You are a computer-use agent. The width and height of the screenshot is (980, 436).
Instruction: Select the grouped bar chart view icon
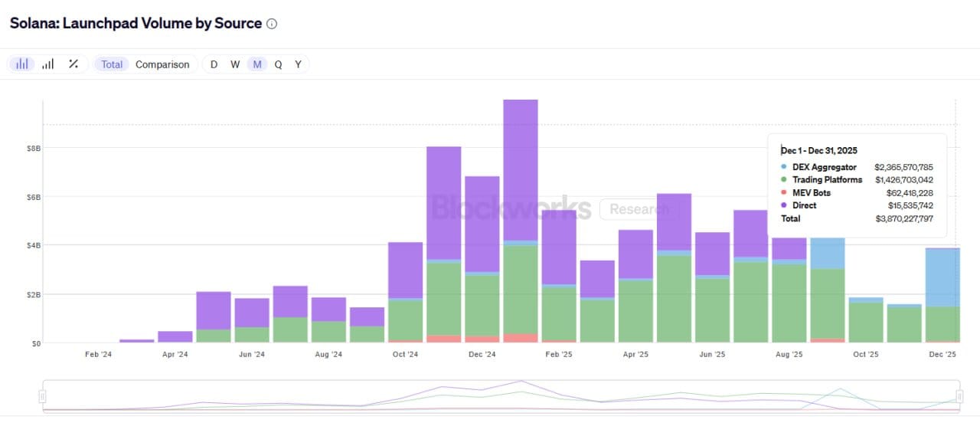pos(48,64)
